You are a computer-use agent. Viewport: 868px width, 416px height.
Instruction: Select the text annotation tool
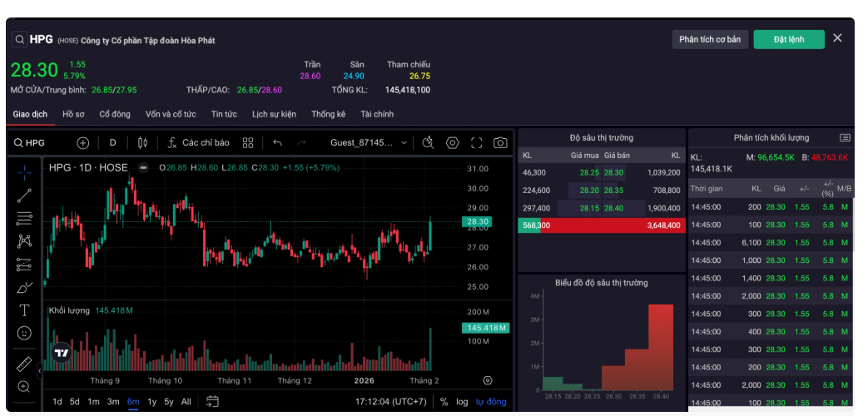(x=24, y=310)
